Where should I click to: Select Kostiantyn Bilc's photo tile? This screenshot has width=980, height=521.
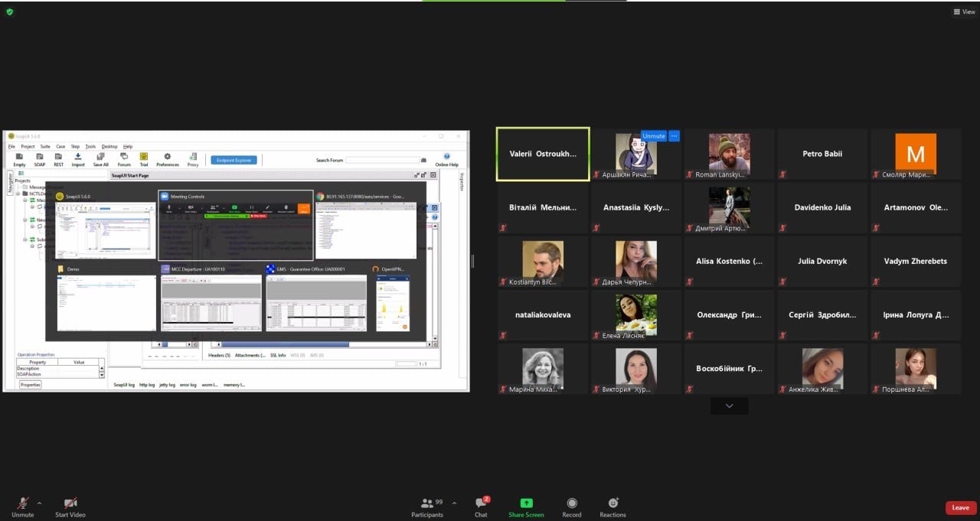[543, 262]
